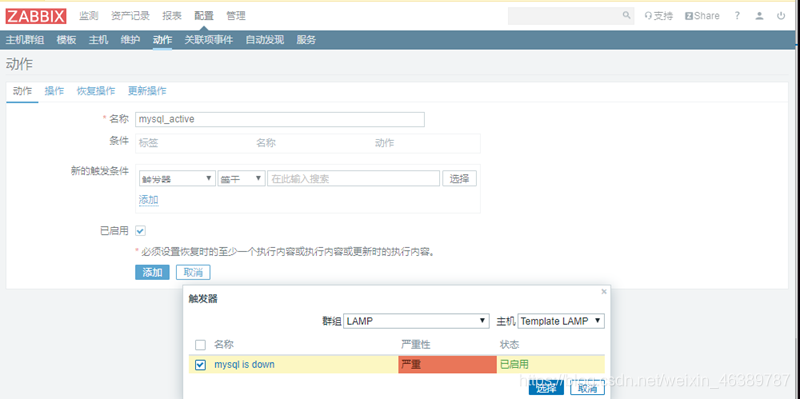Toggle the 已启用 checkbox
The height and width of the screenshot is (399, 800).
140,231
